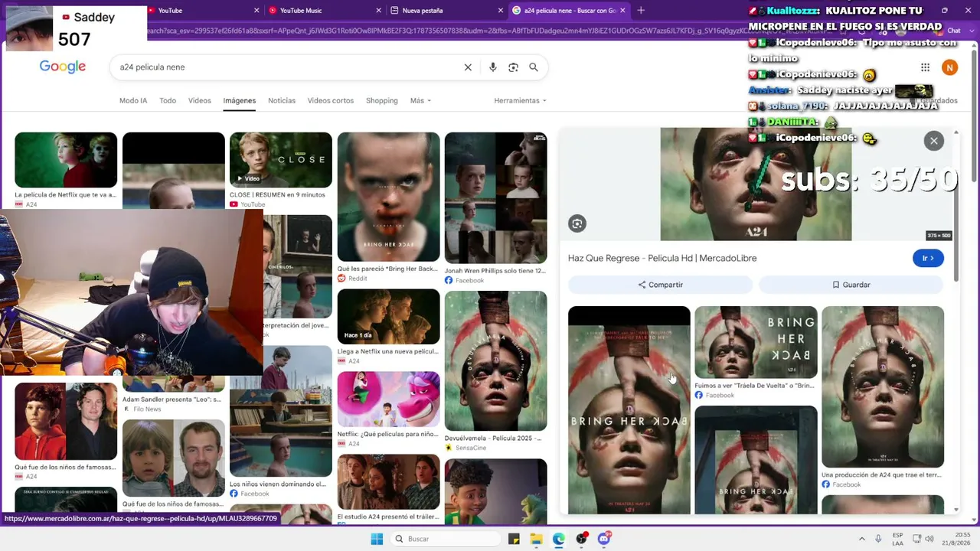This screenshot has height=551, width=980.
Task: Switch to the YouTube Music tab
Action: click(325, 11)
